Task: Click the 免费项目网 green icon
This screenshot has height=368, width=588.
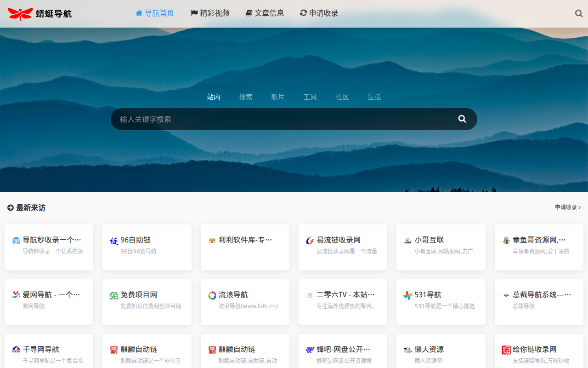Action: 114,295
